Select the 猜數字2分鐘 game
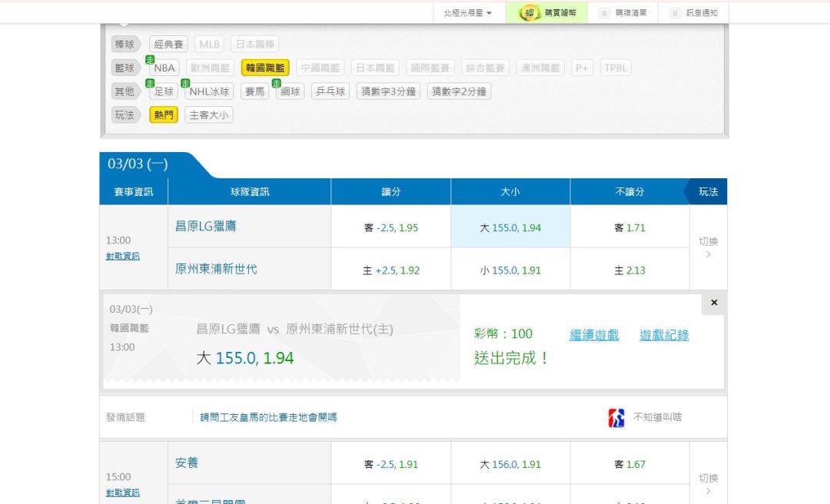This screenshot has width=830, height=504. click(459, 91)
